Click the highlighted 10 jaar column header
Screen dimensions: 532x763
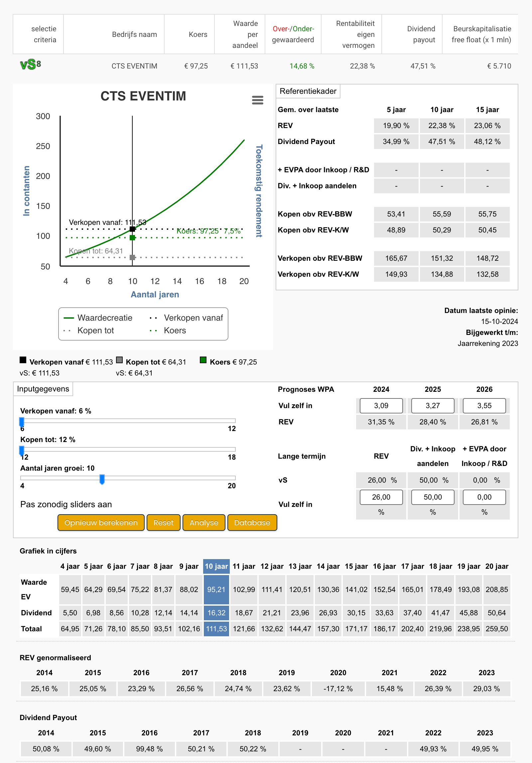pyautogui.click(x=216, y=566)
